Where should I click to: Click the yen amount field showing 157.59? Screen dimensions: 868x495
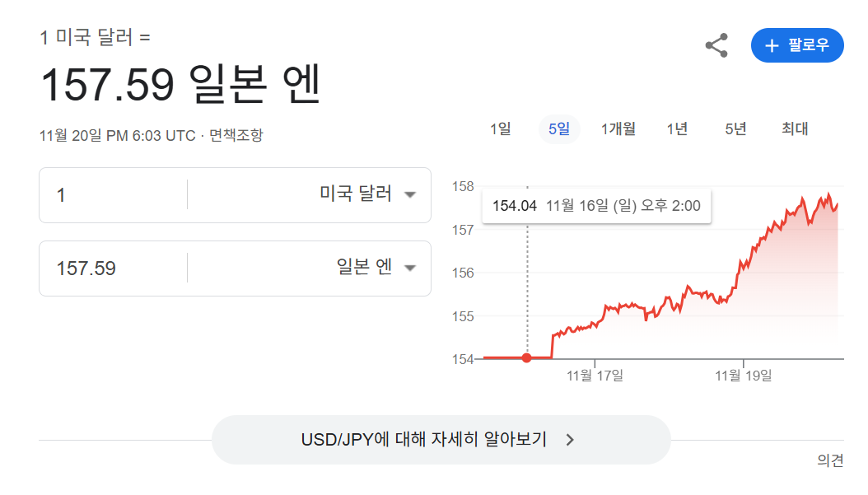tap(115, 269)
